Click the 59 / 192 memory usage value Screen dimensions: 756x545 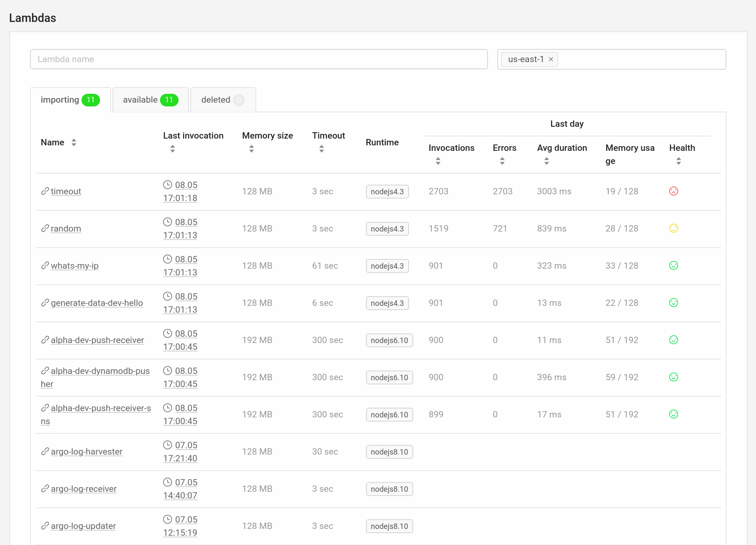coord(622,377)
